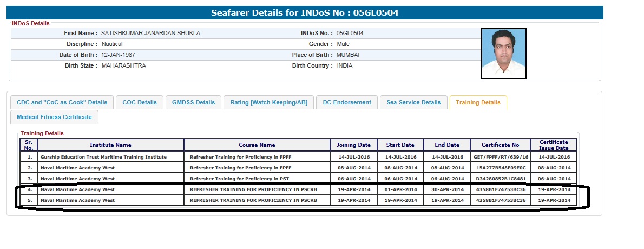Select the Rating [Watch Keeping/AB] tab

(268, 102)
